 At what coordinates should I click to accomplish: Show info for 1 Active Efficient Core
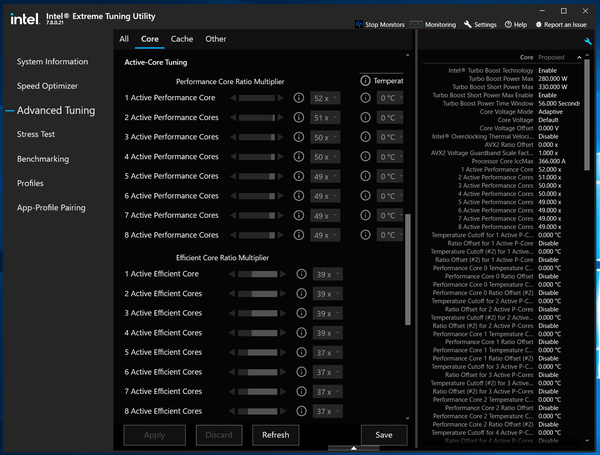coord(302,274)
